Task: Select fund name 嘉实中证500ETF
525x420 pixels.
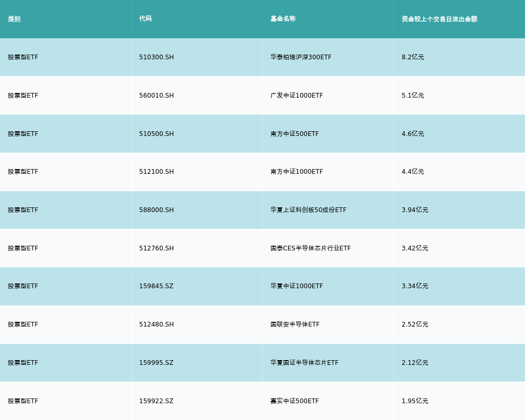Action: [295, 401]
